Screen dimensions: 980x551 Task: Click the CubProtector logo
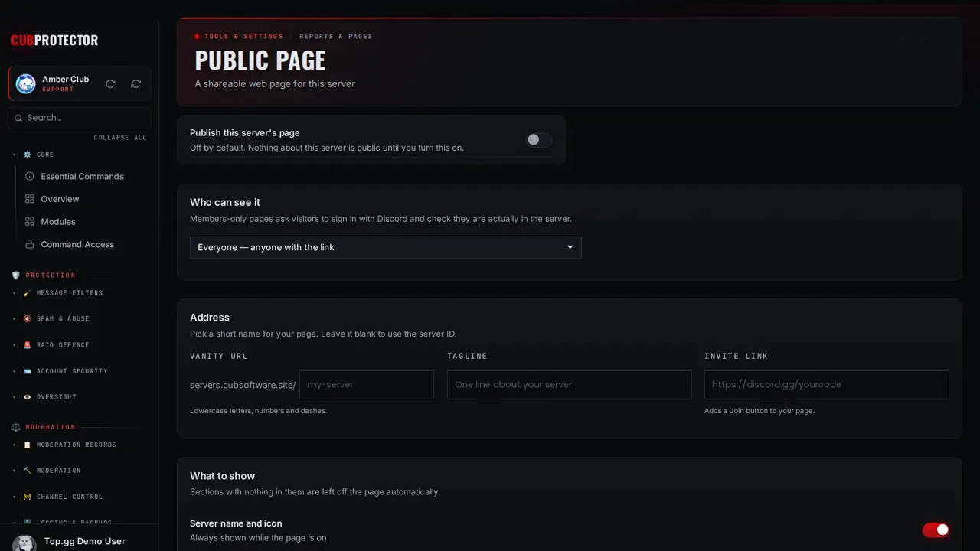[x=54, y=41]
